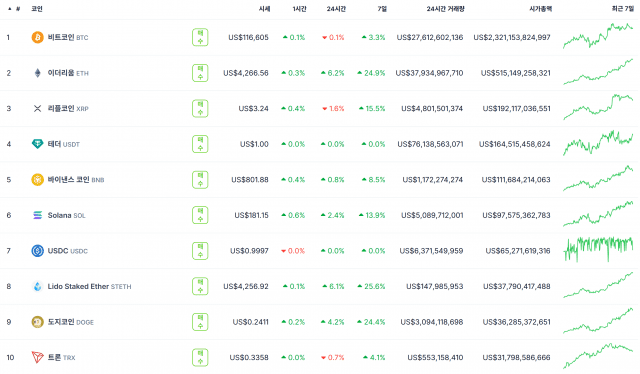Click the Ethereum ETH diamond icon

point(38,73)
